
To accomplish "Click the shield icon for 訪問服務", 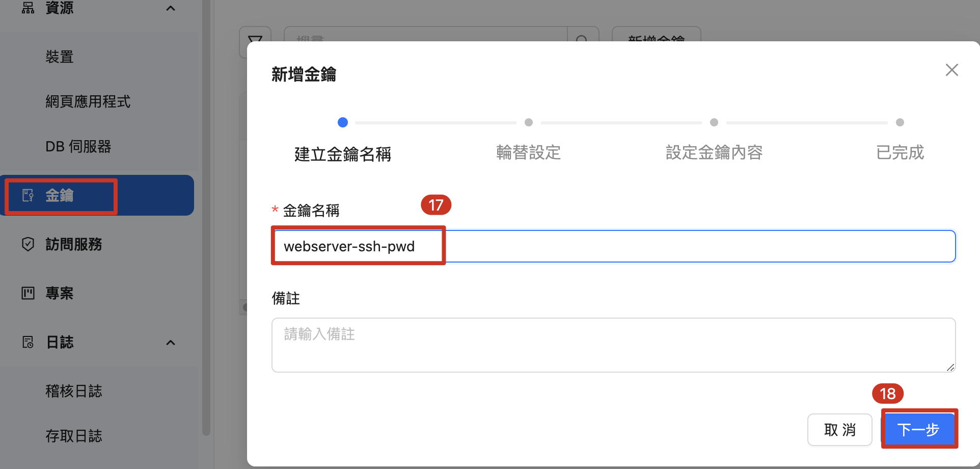I will tap(28, 244).
